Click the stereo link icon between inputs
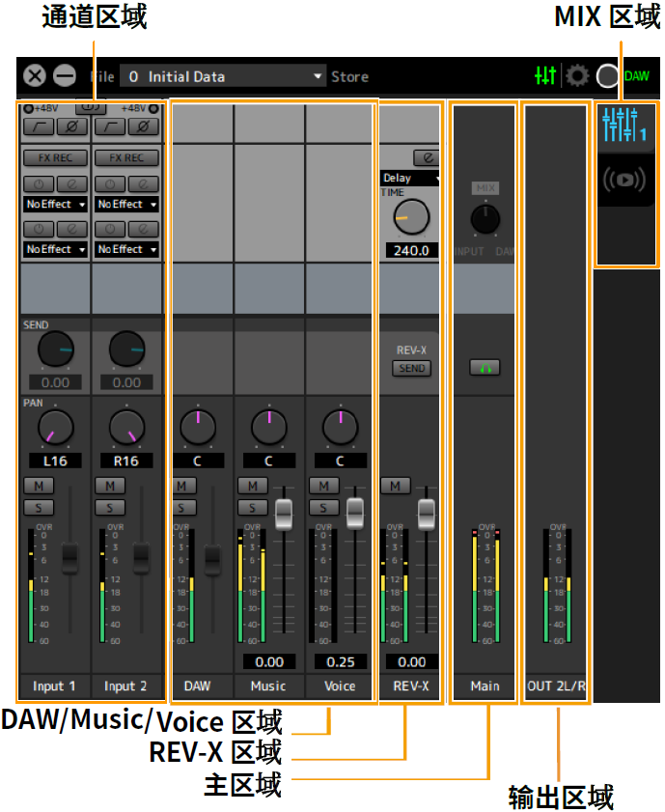Screen dimensions: 665x812 (91, 107)
